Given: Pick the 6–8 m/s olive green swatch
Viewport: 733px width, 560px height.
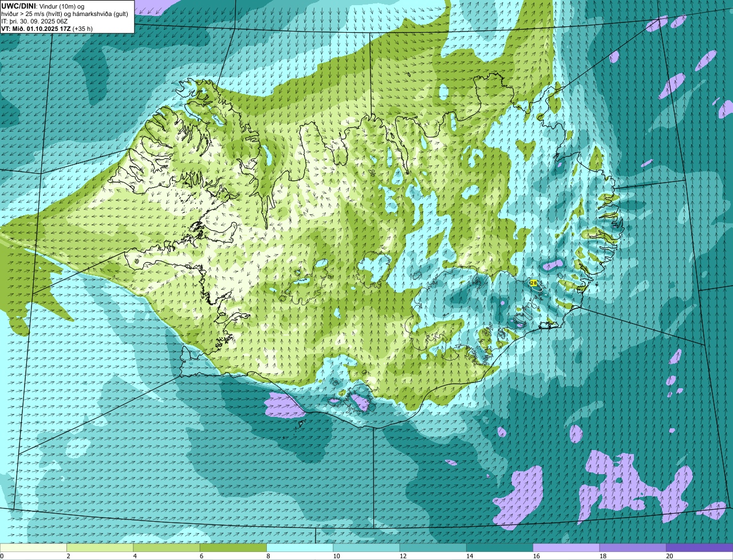Looking at the screenshot, I should (x=233, y=548).
